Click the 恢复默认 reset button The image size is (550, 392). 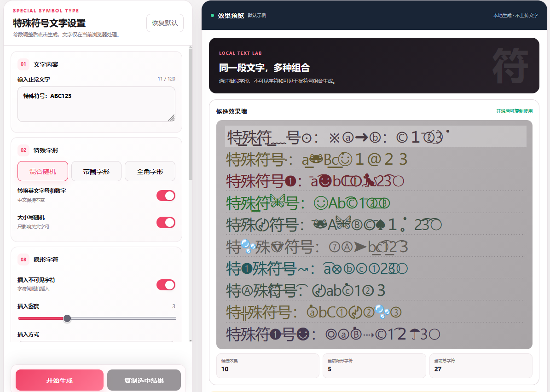pyautogui.click(x=165, y=23)
